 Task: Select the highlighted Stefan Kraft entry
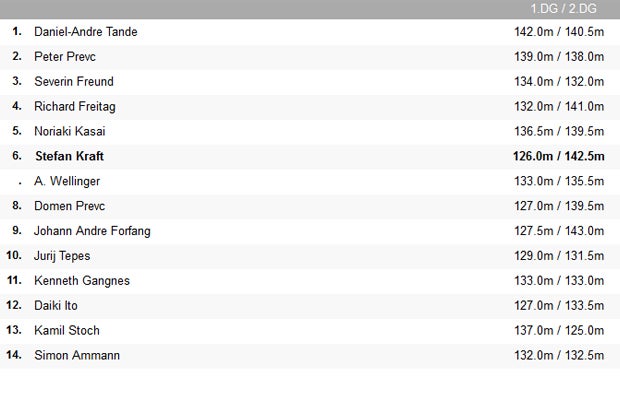69,156
